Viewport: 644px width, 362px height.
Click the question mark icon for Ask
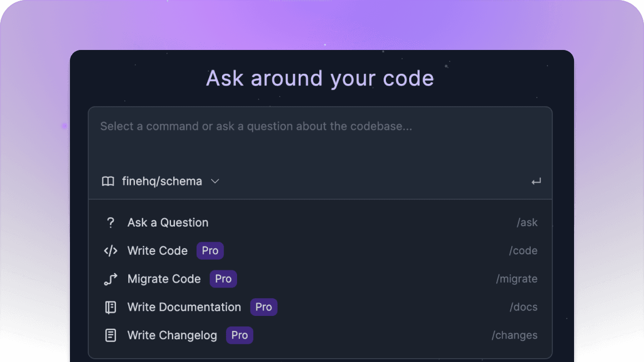(x=110, y=223)
